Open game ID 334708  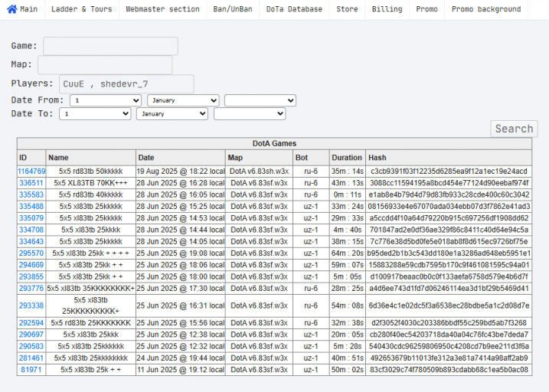pos(31,230)
